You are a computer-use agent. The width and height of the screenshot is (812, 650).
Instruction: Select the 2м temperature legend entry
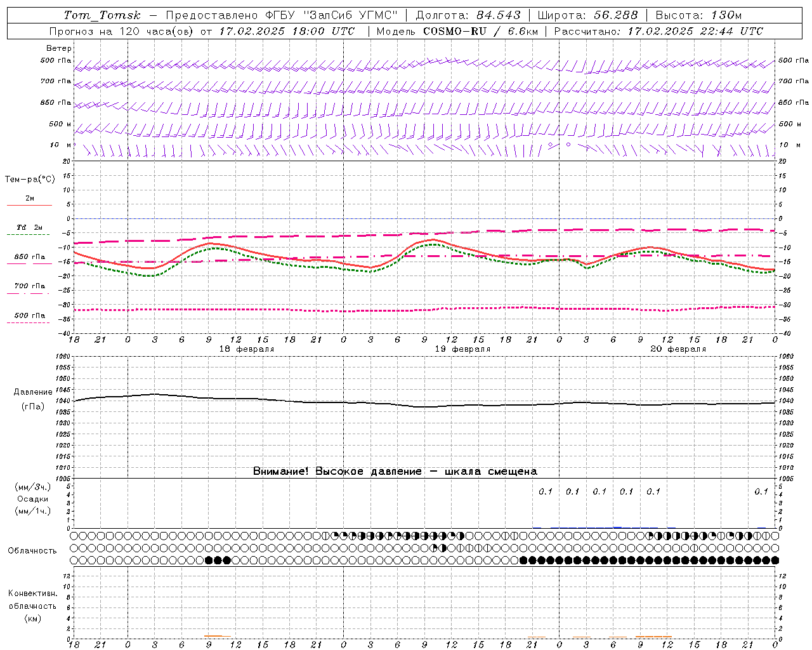point(30,198)
